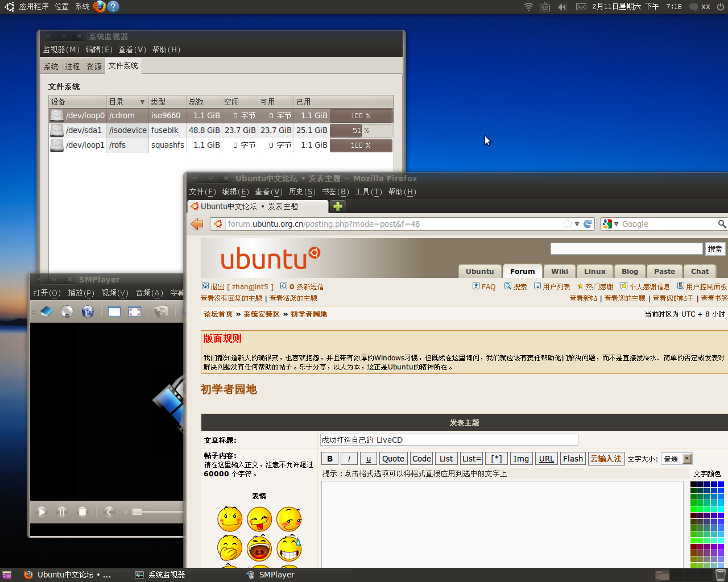Open a new Firefox tab with plus icon
728x582 pixels.
coord(338,206)
